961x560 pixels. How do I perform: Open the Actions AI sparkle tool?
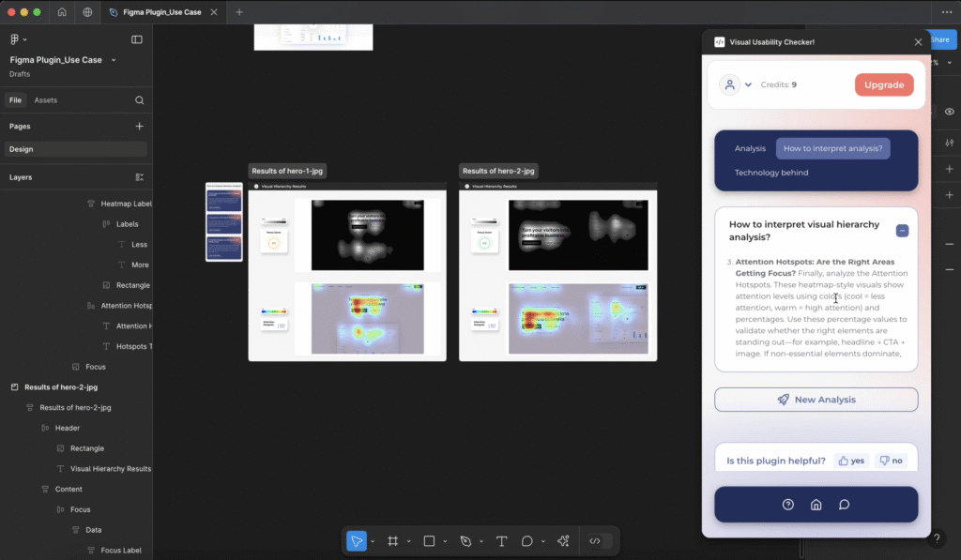[x=563, y=541]
